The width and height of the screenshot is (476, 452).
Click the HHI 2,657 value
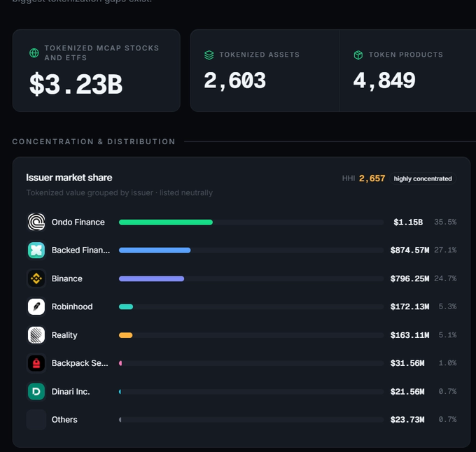click(x=372, y=178)
